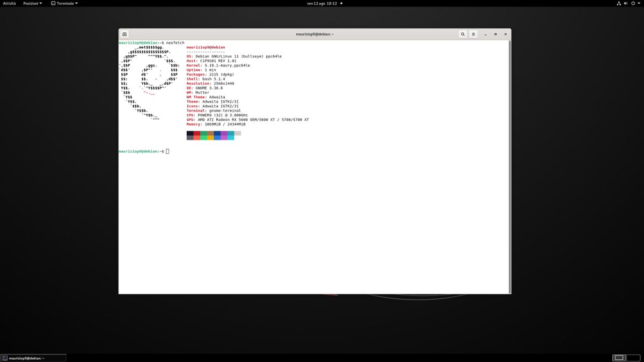This screenshot has height=362, width=644.
Task: Click the cursor at the empty terminal prompt
Action: (x=167, y=151)
